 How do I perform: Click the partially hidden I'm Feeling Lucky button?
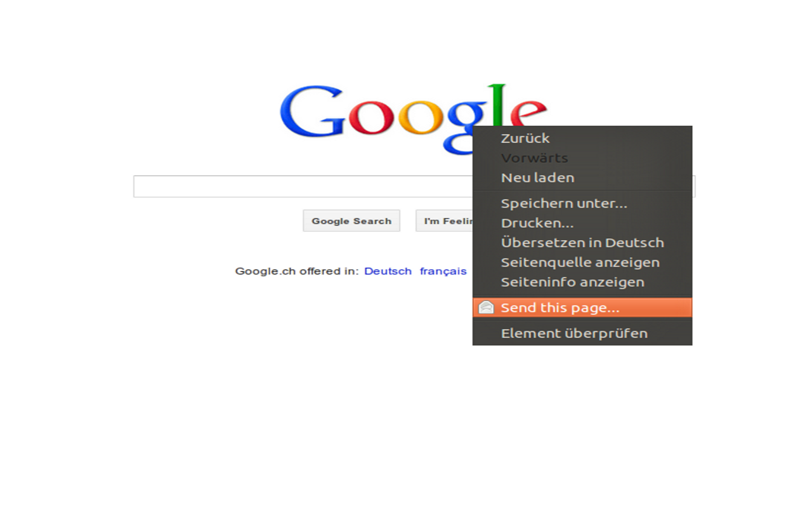pos(445,221)
